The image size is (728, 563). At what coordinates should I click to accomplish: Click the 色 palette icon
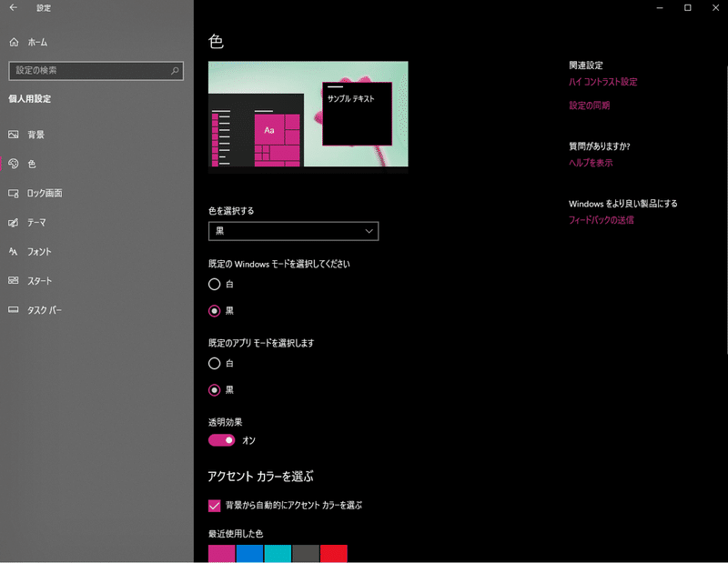[x=14, y=164]
